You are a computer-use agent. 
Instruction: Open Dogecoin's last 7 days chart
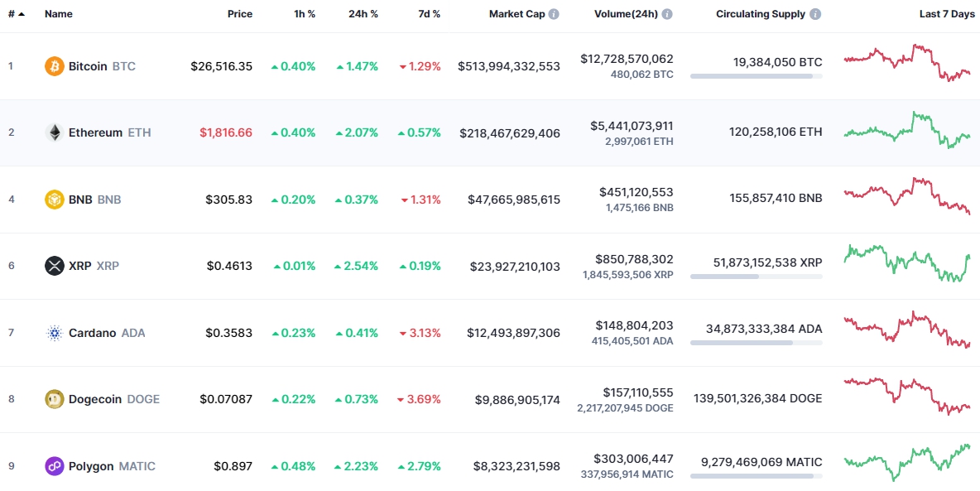907,396
